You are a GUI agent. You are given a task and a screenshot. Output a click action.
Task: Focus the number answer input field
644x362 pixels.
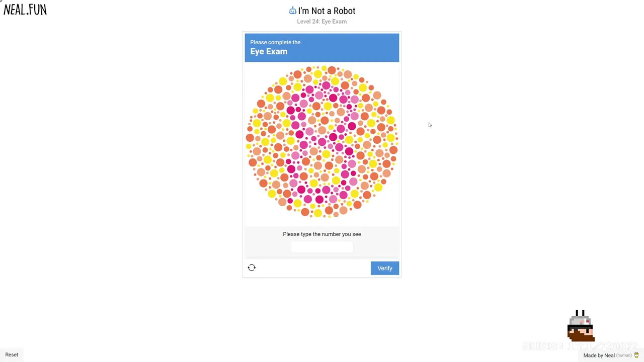coord(322,247)
